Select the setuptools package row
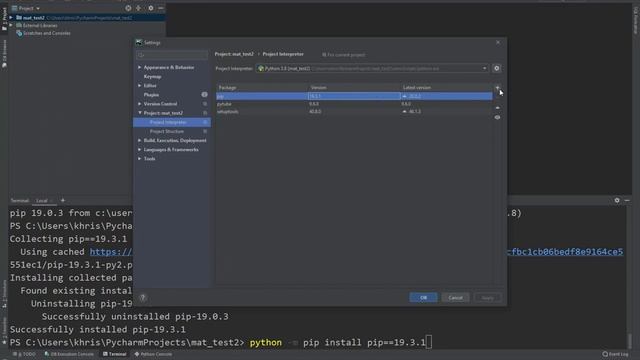Image resolution: width=640 pixels, height=360 pixels. point(354,111)
